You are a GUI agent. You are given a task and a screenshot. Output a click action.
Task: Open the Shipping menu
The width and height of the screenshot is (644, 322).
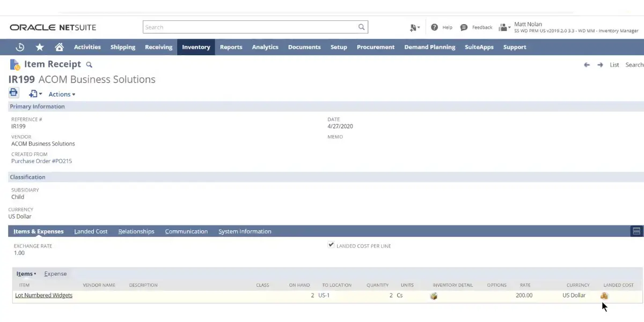pyautogui.click(x=123, y=47)
